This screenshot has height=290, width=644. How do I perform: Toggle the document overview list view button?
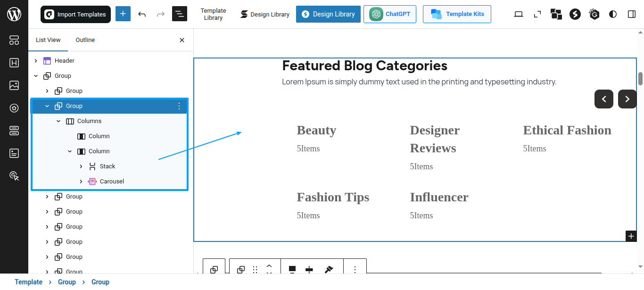point(180,14)
